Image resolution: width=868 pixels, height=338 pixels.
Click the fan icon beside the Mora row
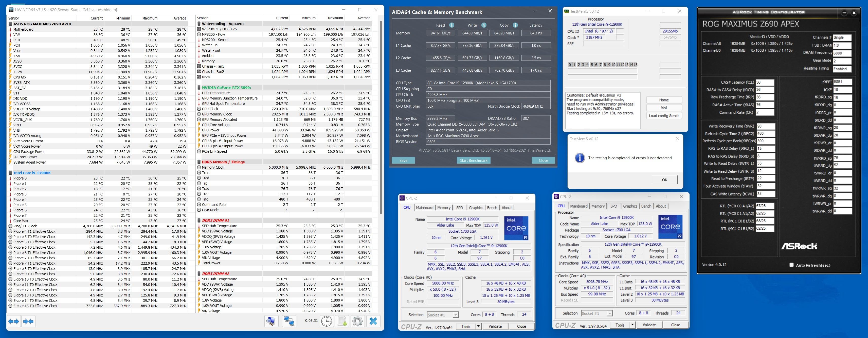(199, 77)
